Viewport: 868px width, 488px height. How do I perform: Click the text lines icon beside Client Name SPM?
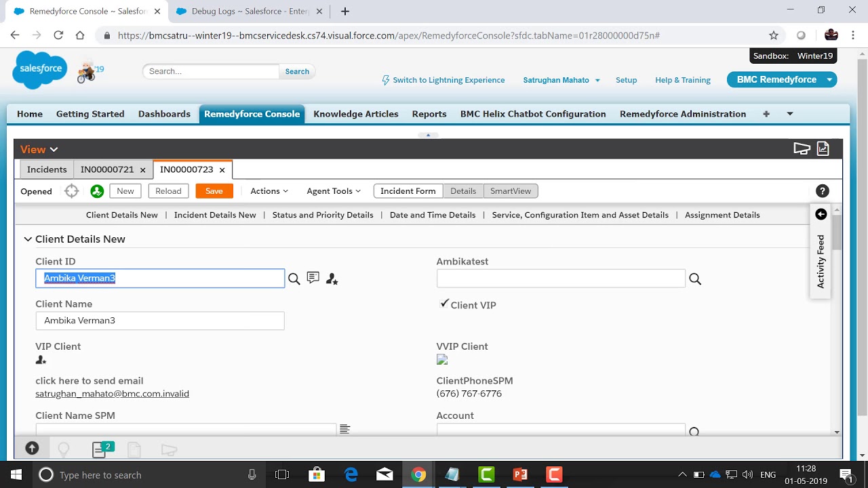(x=344, y=429)
